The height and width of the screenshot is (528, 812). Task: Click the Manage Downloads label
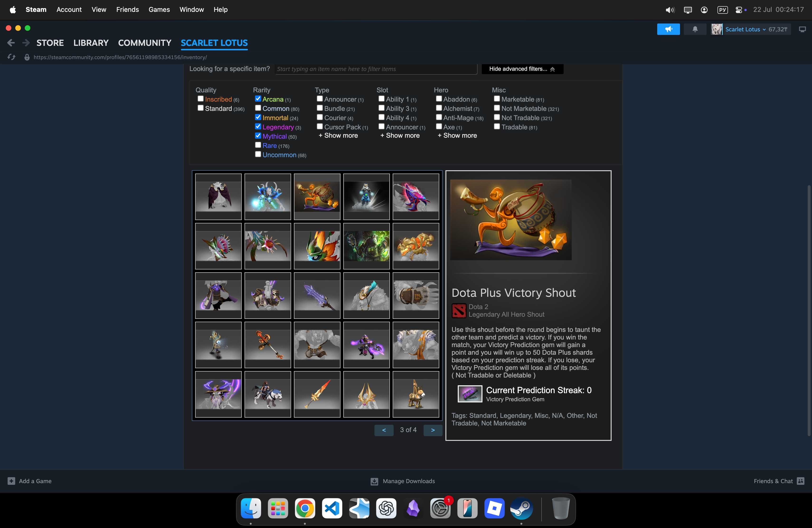tap(409, 481)
